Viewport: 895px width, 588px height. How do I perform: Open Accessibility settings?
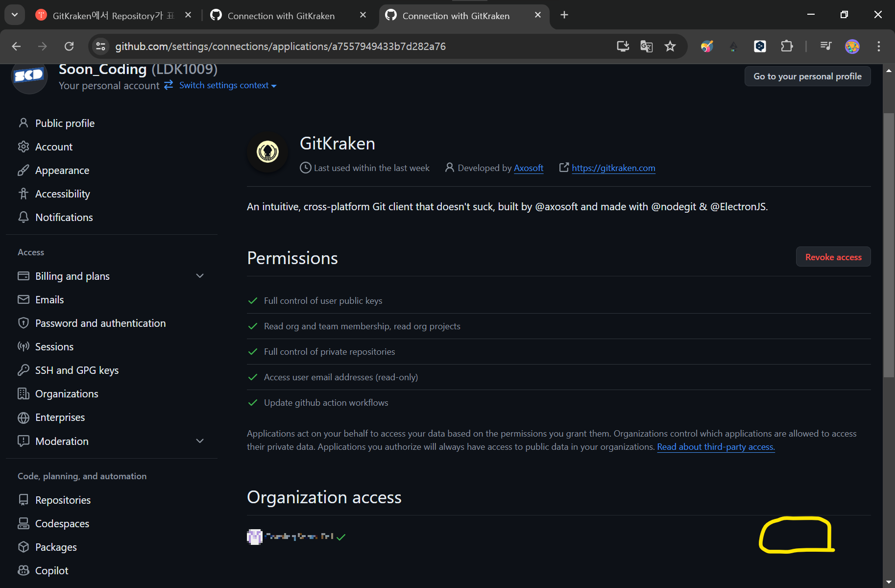63,194
